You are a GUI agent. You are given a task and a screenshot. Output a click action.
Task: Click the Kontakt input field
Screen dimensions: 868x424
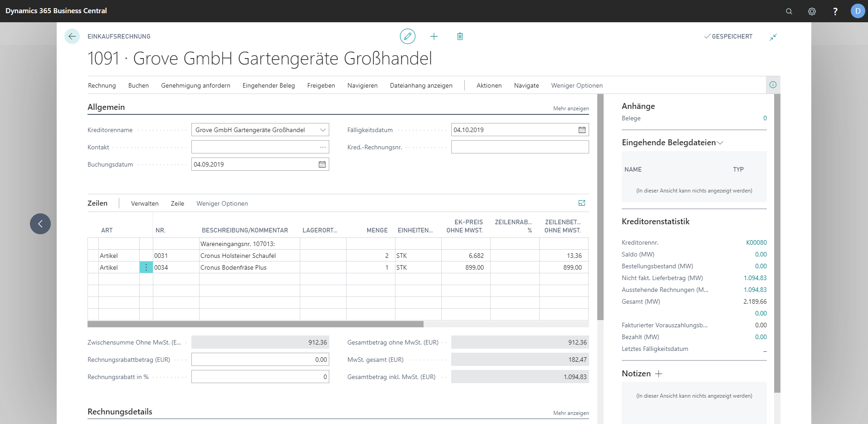pos(260,147)
